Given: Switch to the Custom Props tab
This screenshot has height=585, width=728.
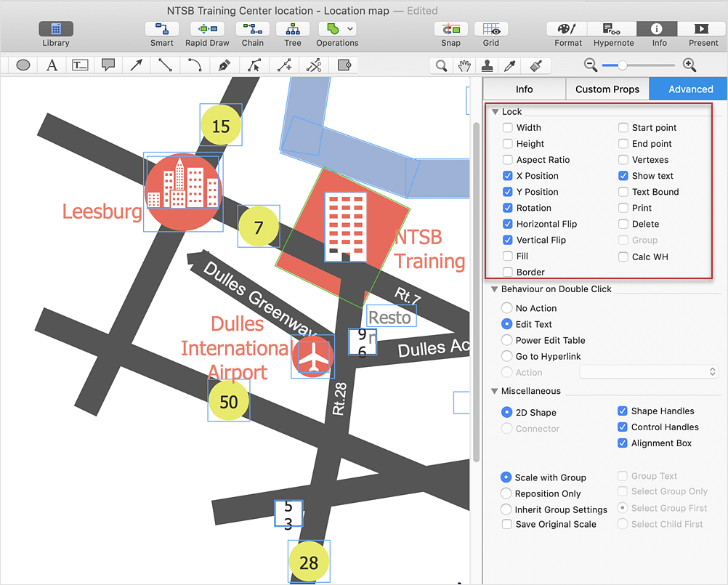Looking at the screenshot, I should (607, 89).
